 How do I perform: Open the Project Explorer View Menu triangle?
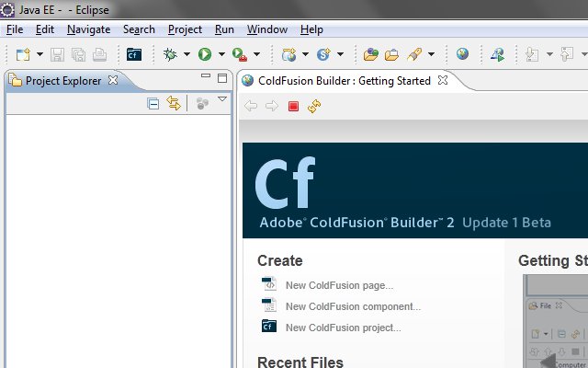click(x=222, y=99)
